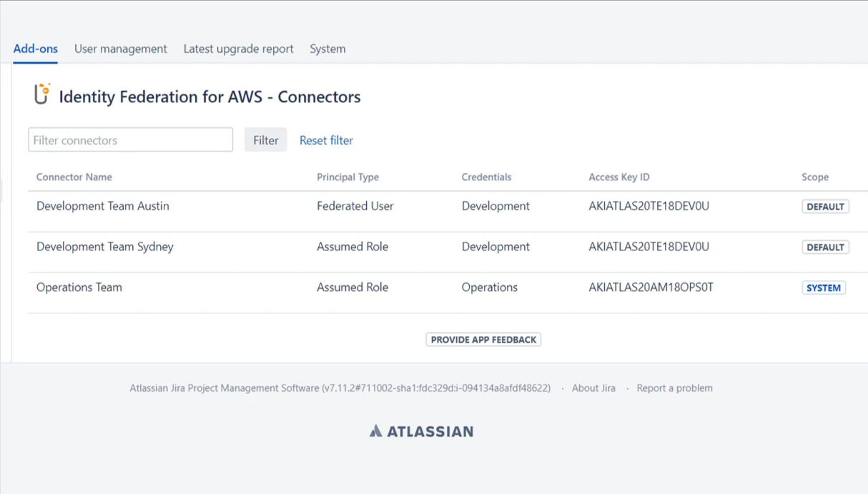Click the Operations Team access key ID
Image resolution: width=868 pixels, height=494 pixels.
651,287
